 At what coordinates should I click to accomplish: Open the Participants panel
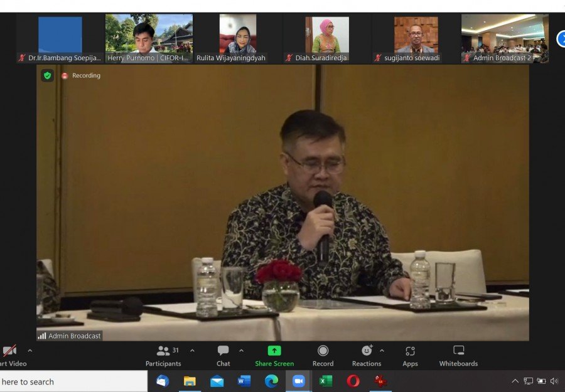(x=164, y=356)
